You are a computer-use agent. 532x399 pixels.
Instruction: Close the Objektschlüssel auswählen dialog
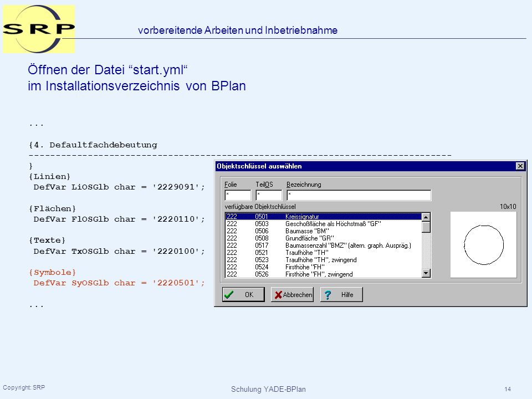[520, 166]
